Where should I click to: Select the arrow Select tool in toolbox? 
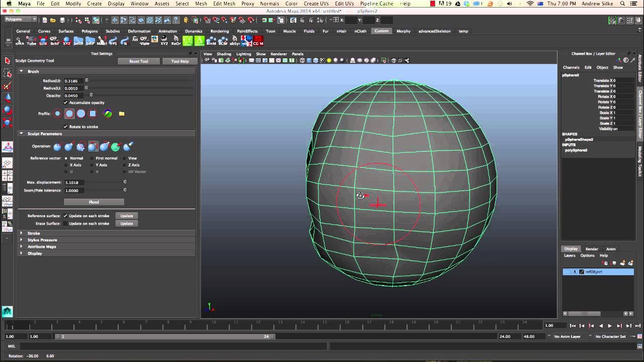tap(8, 61)
